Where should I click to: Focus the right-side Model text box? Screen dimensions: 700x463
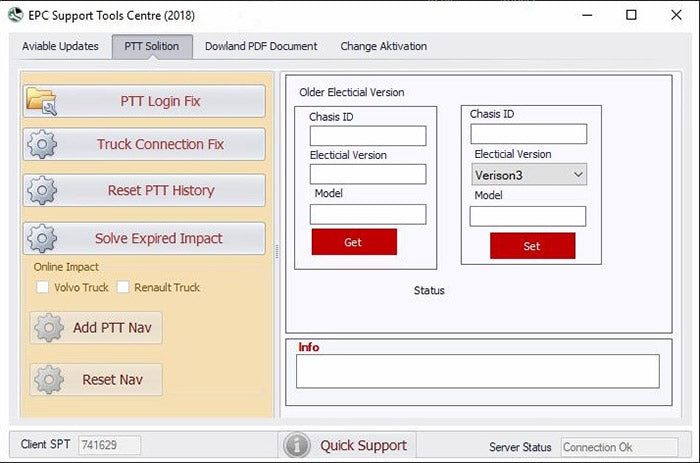coord(528,216)
